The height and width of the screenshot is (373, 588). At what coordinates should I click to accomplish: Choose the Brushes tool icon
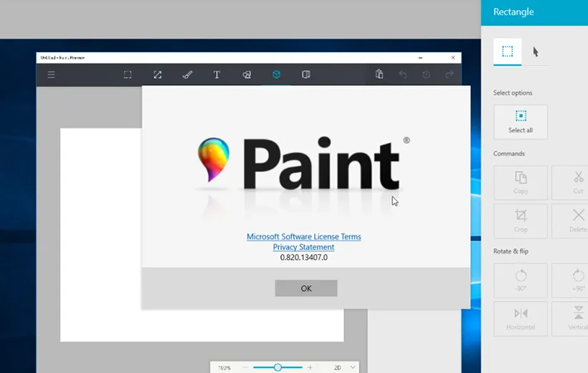click(x=187, y=74)
